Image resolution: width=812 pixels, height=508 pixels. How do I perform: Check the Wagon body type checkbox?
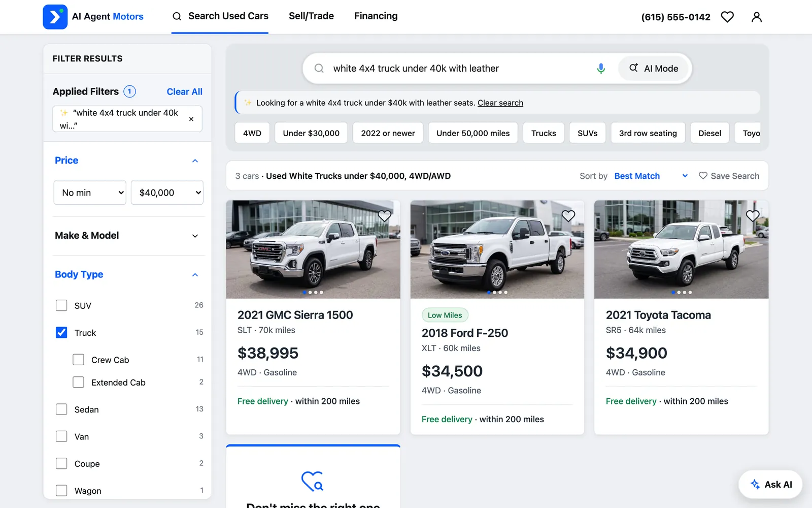[61, 491]
